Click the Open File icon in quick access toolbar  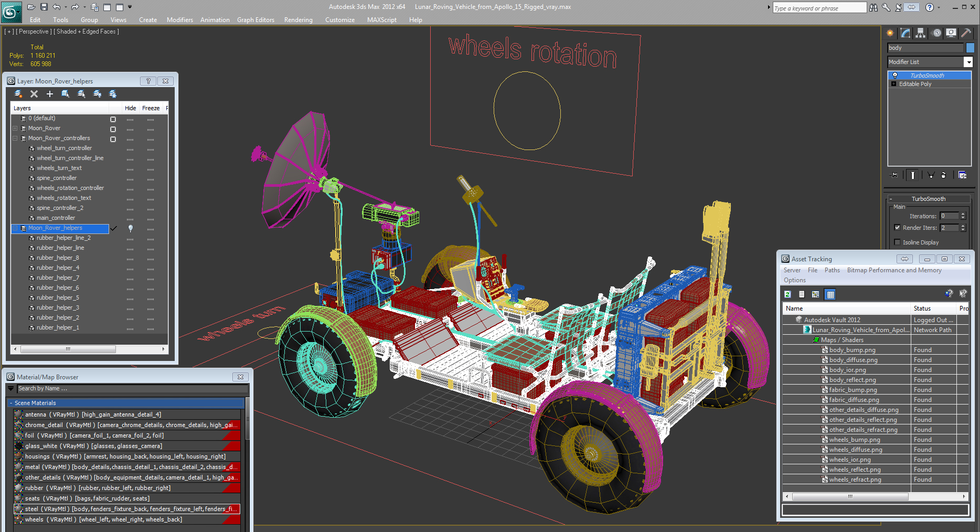[31, 7]
